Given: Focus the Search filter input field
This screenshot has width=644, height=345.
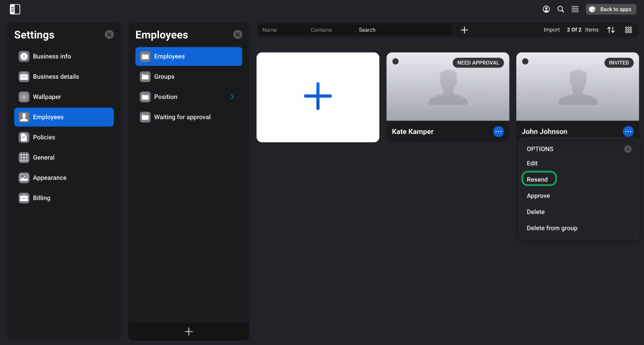Looking at the screenshot, I should [403, 30].
